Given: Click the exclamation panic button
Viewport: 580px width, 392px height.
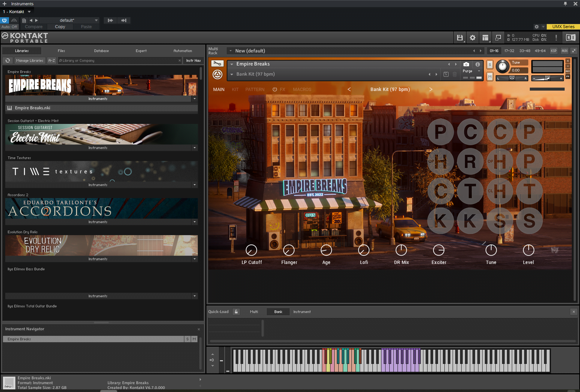Looking at the screenshot, I should pos(556,37).
